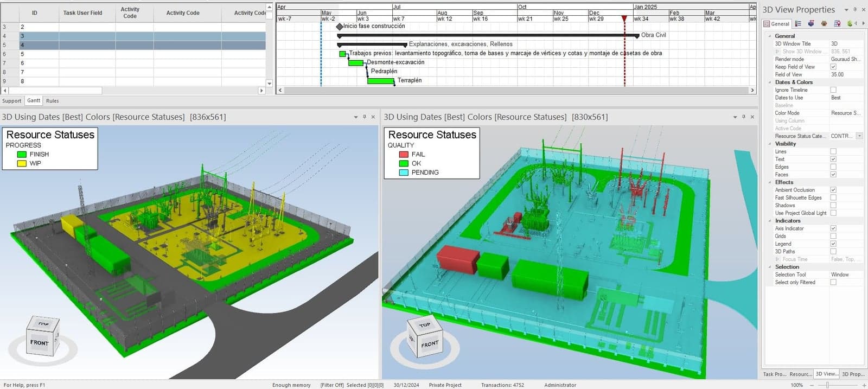The width and height of the screenshot is (868, 389).
Task: Toggle Ambient Occlusion checkbox
Action: (x=833, y=190)
